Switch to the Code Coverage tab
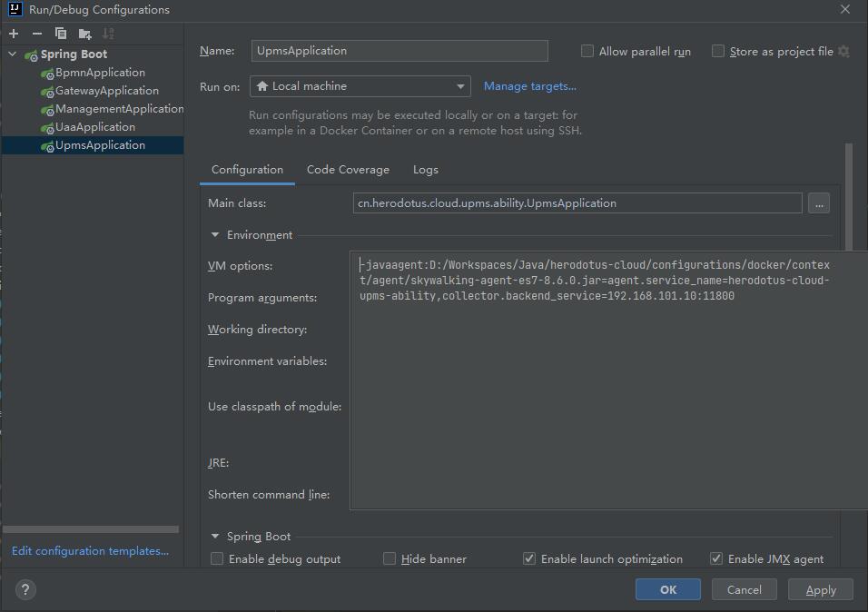 tap(348, 170)
